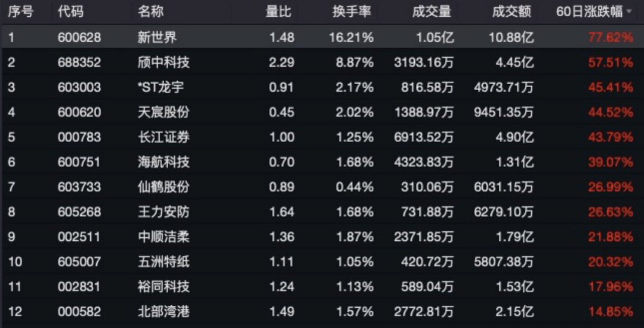644x328 pixels.
Task: Click 北部湾港 14.85% change value
Action: (611, 311)
